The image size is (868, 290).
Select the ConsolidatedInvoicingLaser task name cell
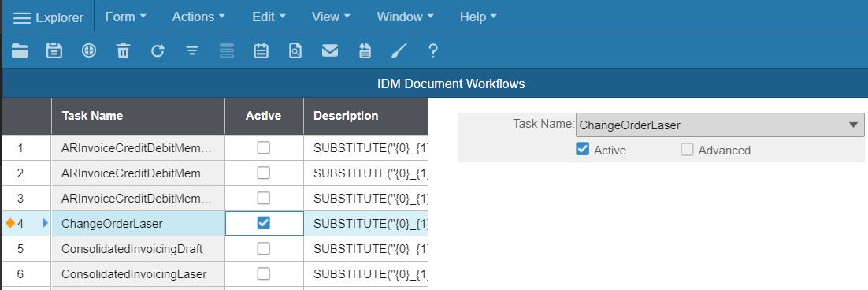pos(138,273)
